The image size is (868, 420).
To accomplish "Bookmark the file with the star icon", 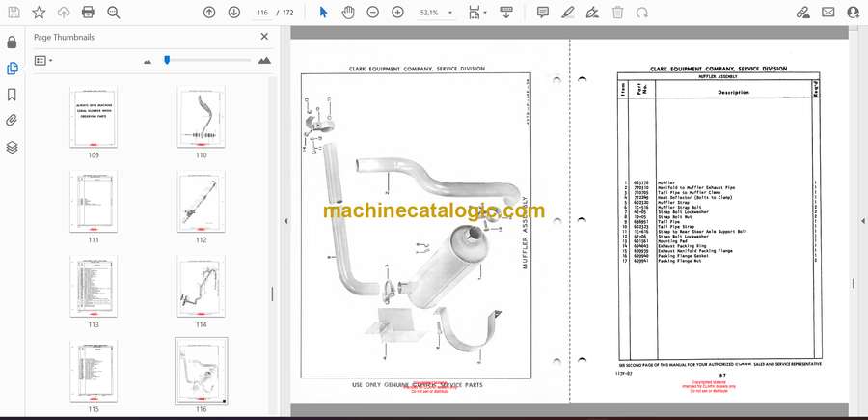I will tap(39, 13).
